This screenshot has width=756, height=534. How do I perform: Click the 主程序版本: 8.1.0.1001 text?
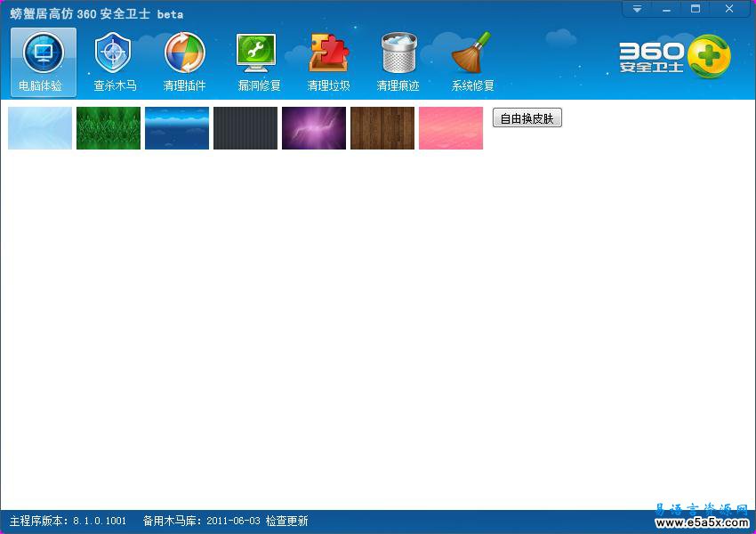pyautogui.click(x=68, y=521)
